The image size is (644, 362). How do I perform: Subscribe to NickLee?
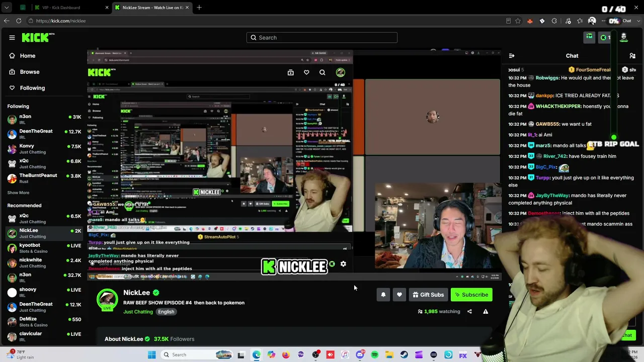coord(471,295)
